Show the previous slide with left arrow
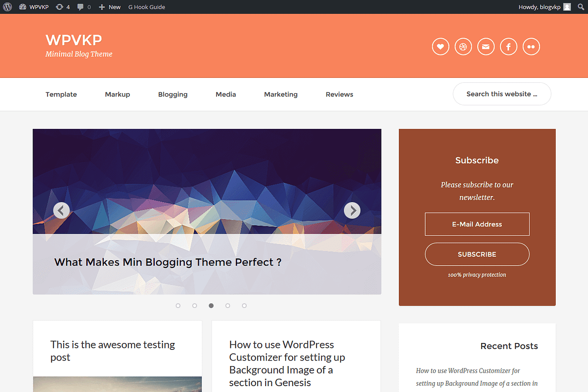This screenshot has width=588, height=392. 61,210
